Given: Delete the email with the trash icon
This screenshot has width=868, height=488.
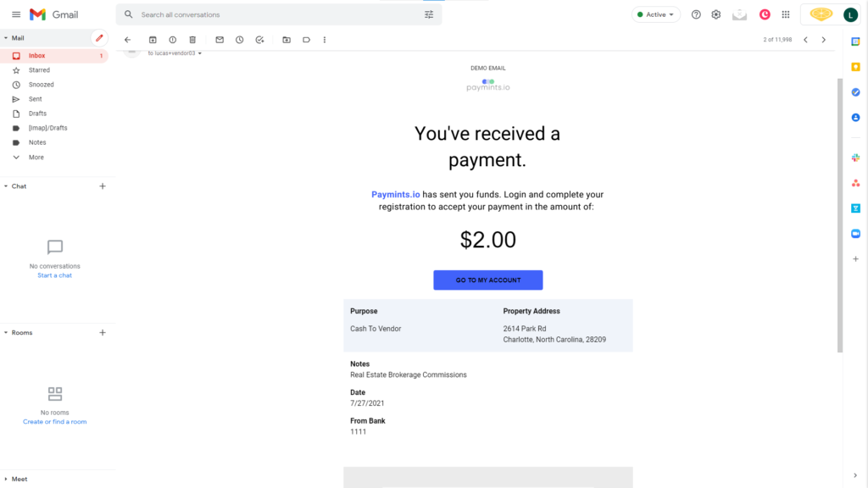Looking at the screenshot, I should 192,40.
